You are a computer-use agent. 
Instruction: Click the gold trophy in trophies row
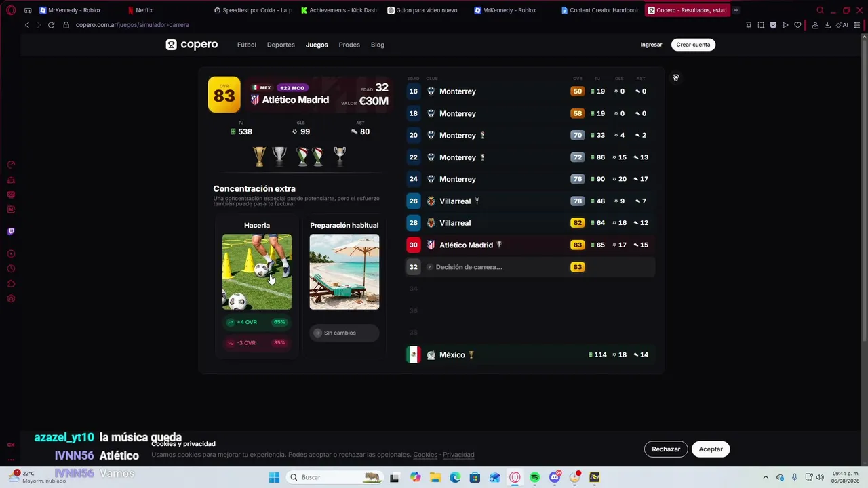click(259, 157)
